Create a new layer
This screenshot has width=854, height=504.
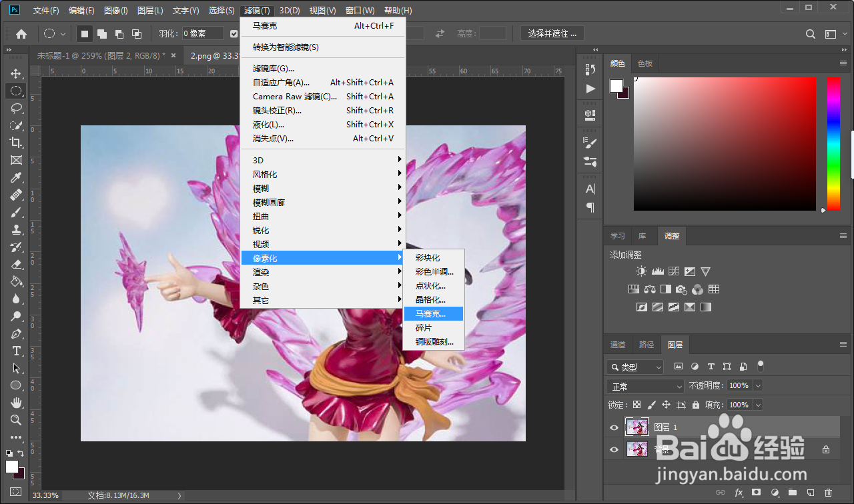[811, 493]
